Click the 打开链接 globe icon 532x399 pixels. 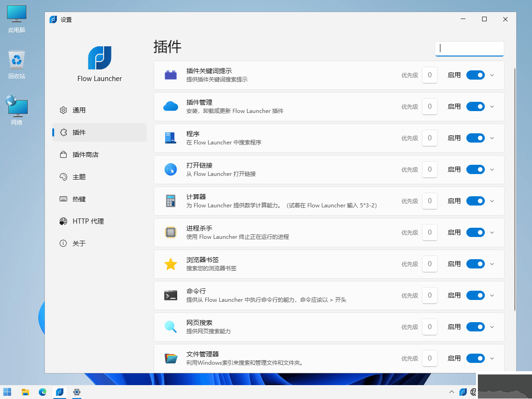(171, 169)
